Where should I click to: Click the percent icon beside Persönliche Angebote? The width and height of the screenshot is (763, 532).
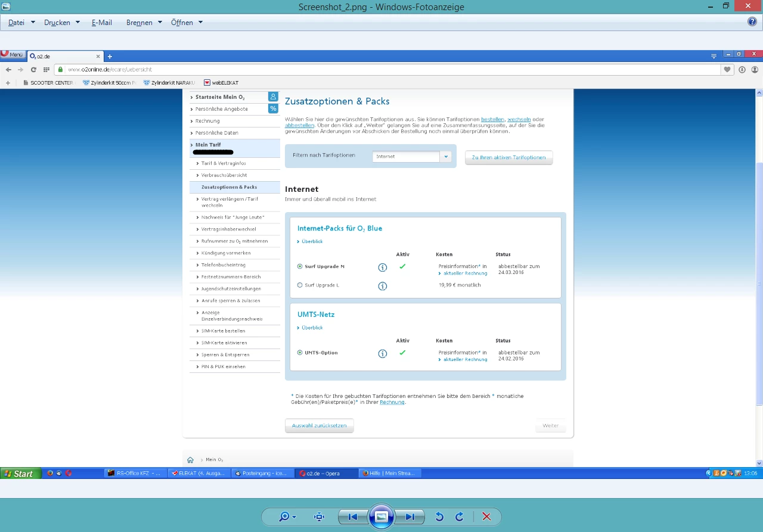pyautogui.click(x=273, y=108)
